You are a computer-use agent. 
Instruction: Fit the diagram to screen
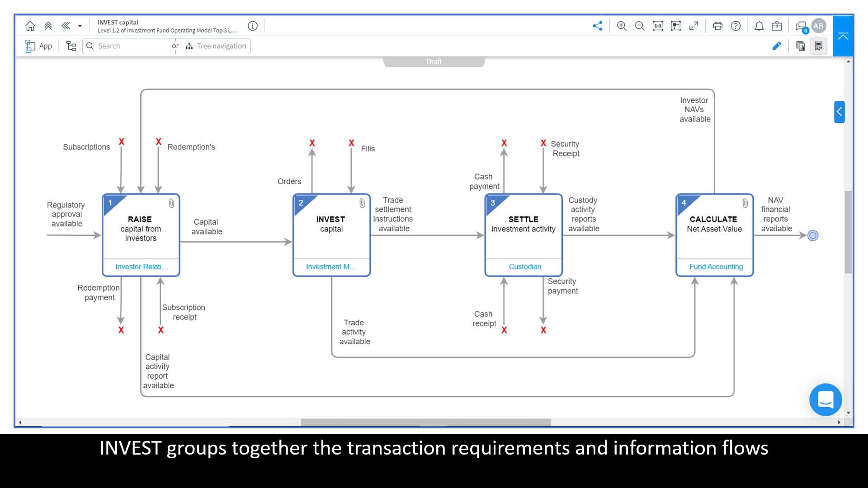point(676,26)
